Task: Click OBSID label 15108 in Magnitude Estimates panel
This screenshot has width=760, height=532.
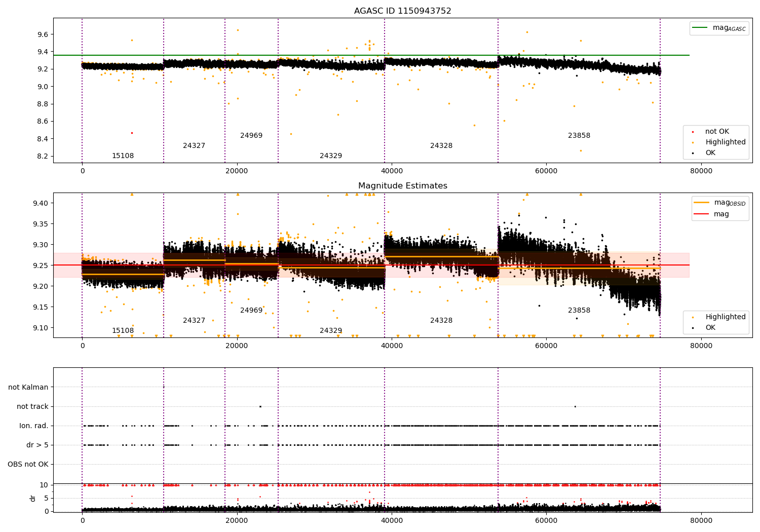Action: (x=123, y=331)
